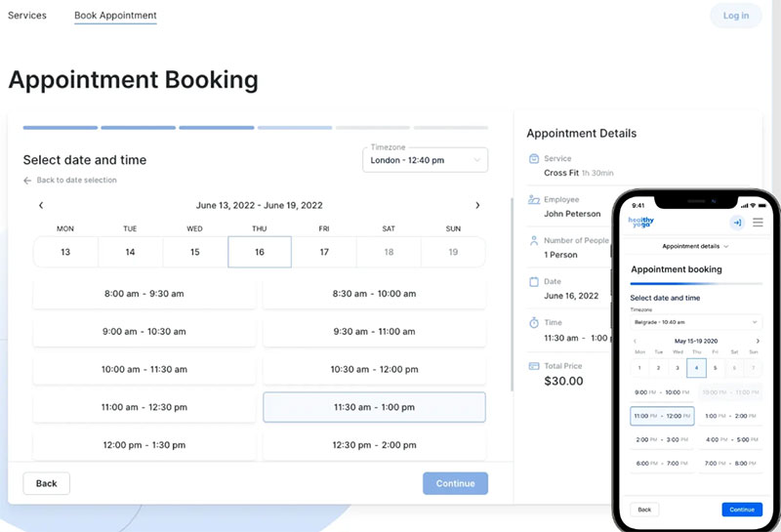This screenshot has width=781, height=532.
Task: Click the desktop Continue button
Action: [455, 484]
